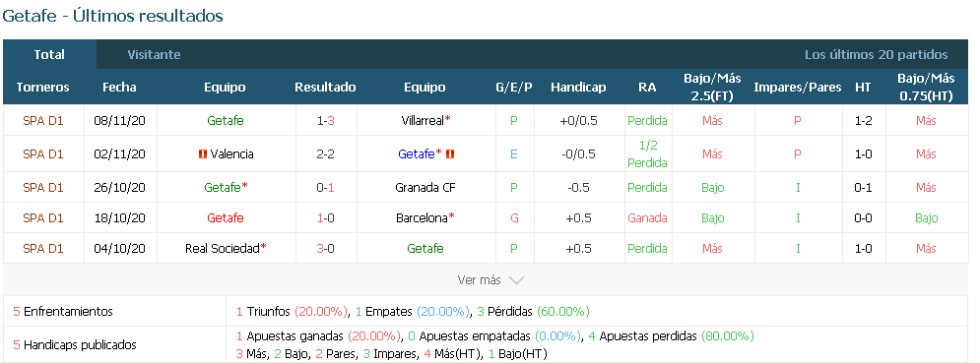The width and height of the screenshot is (980, 363).
Task: Click the red card icon beside Valencia
Action: tap(202, 153)
